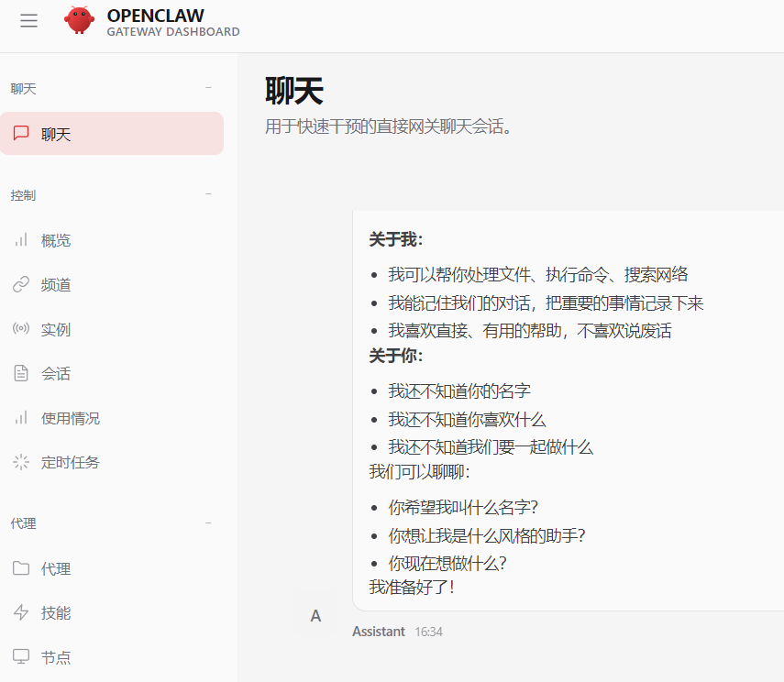Viewport: 784px width, 682px height.
Task: Collapse the 控制 sidebar section
Action: [209, 195]
